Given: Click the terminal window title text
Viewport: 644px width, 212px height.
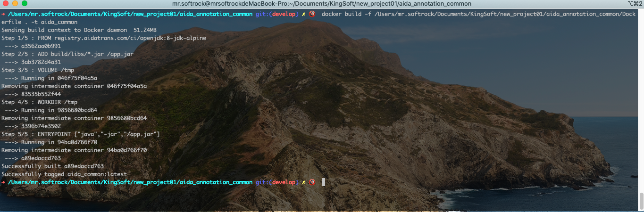Looking at the screenshot, I should 322,4.
